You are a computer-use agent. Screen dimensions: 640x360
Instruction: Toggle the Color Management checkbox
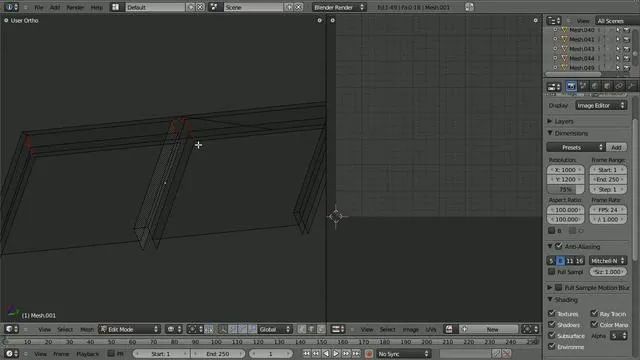(x=594, y=324)
